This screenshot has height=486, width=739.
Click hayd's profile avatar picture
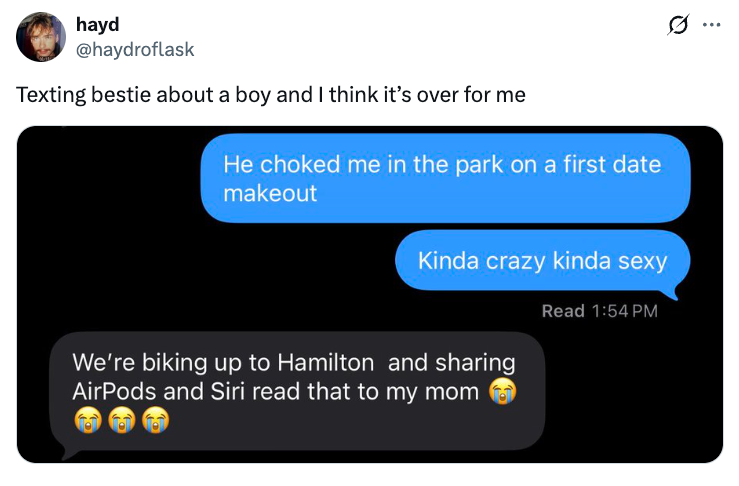41,37
